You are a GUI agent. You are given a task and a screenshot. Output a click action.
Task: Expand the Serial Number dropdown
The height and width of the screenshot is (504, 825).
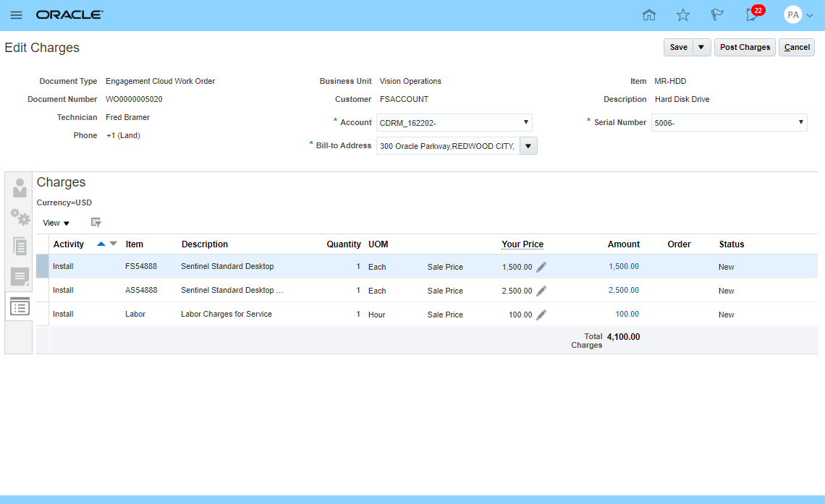(x=801, y=122)
